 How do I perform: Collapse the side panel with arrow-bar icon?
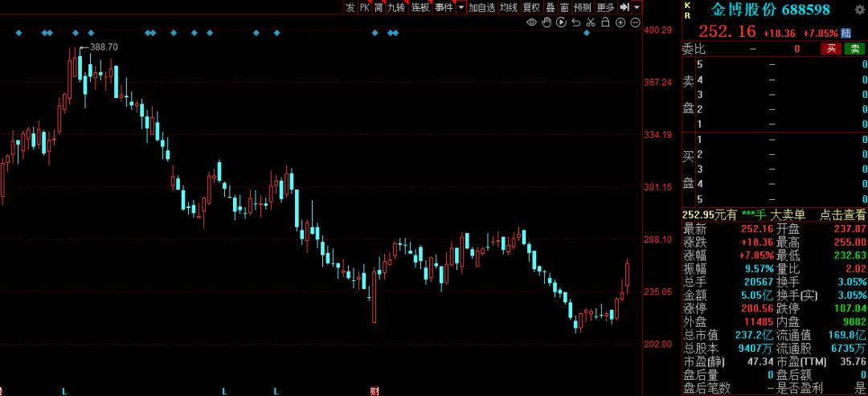point(625,7)
